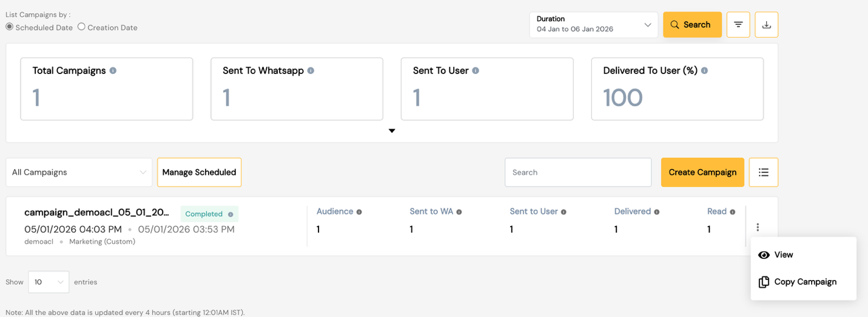868x317 pixels.
Task: Open the filter options icon
Action: pos(738,25)
